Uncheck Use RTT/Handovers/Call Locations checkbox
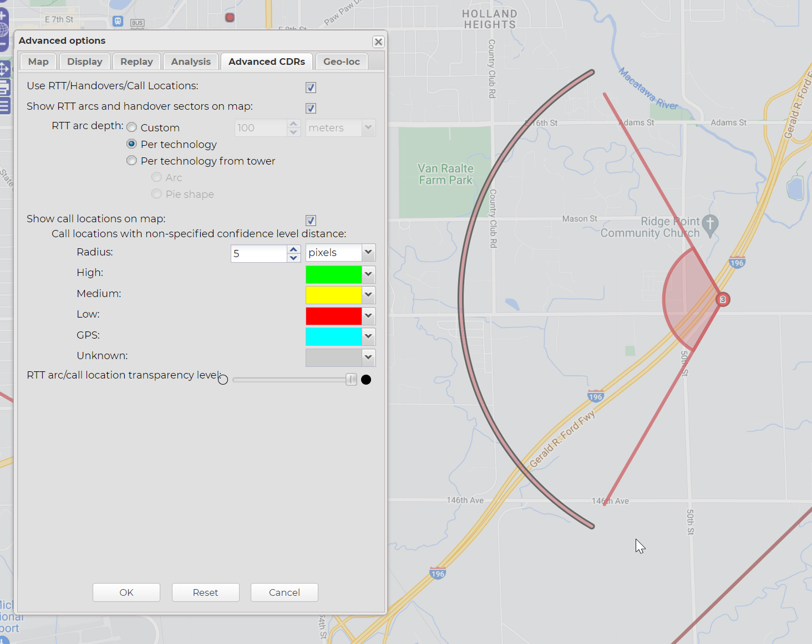The width and height of the screenshot is (812, 644). point(311,88)
